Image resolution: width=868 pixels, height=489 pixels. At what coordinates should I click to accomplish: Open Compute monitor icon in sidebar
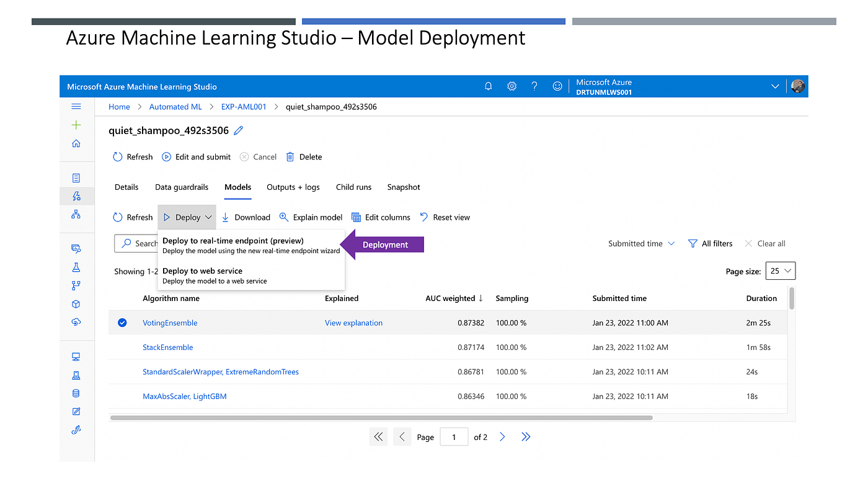76,357
